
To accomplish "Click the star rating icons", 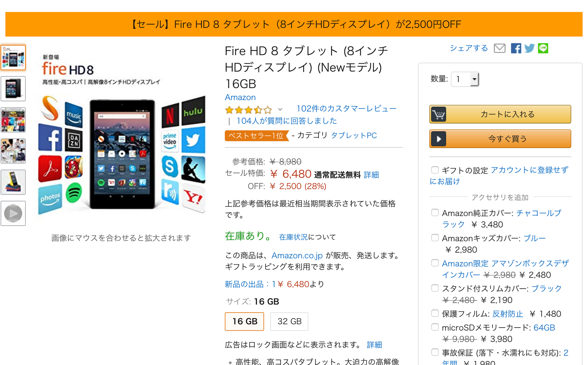I will pos(248,109).
